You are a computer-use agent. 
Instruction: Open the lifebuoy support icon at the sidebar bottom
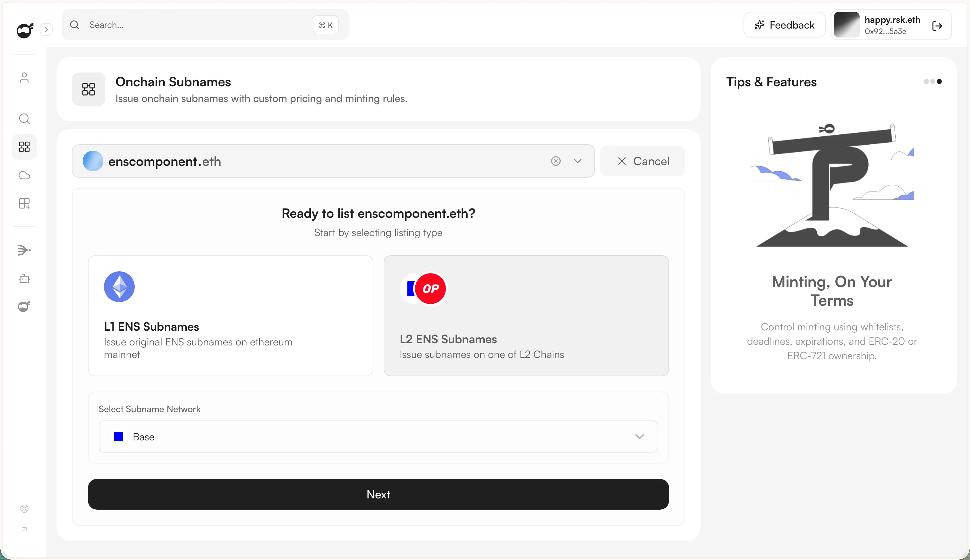tap(24, 508)
